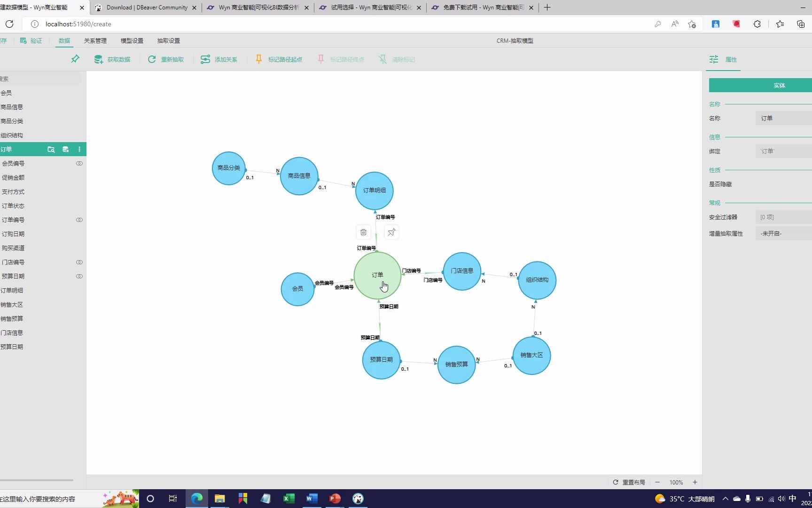Select the 促销金额 field
This screenshot has height=508, width=812.
(43, 178)
